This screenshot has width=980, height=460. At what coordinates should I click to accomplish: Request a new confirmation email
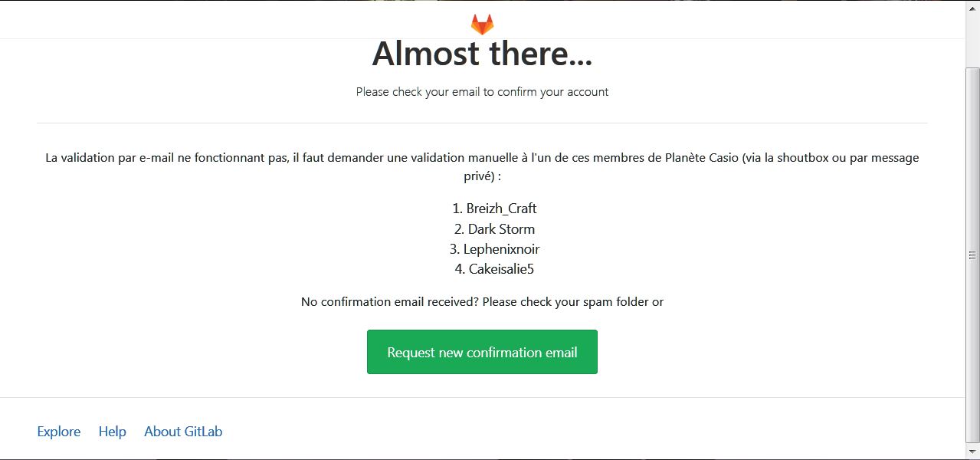pyautogui.click(x=482, y=352)
